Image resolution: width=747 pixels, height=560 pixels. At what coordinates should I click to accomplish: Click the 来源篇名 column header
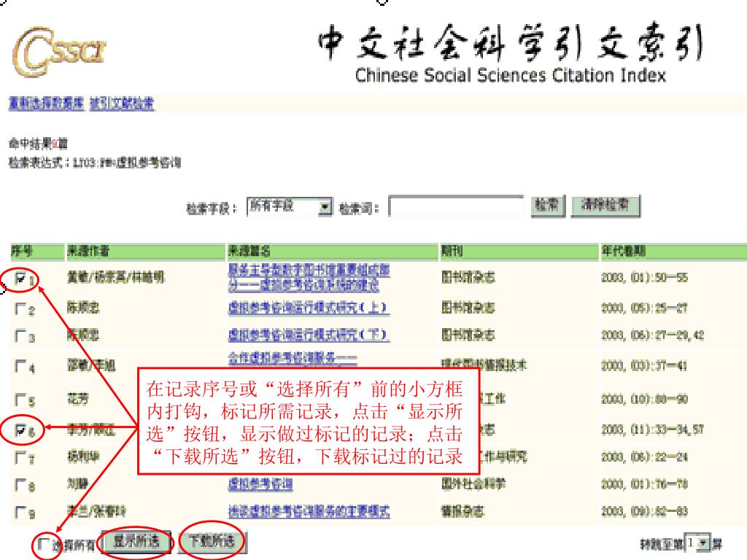click(332, 252)
